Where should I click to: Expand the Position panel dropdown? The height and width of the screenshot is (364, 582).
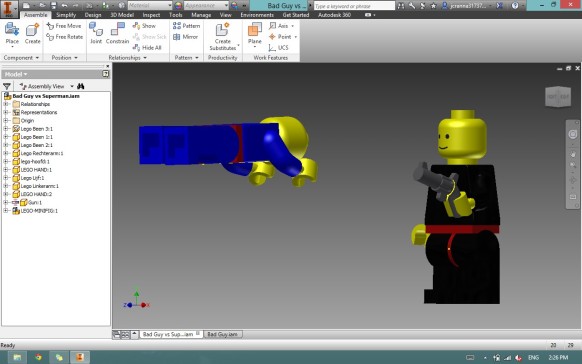65,58
